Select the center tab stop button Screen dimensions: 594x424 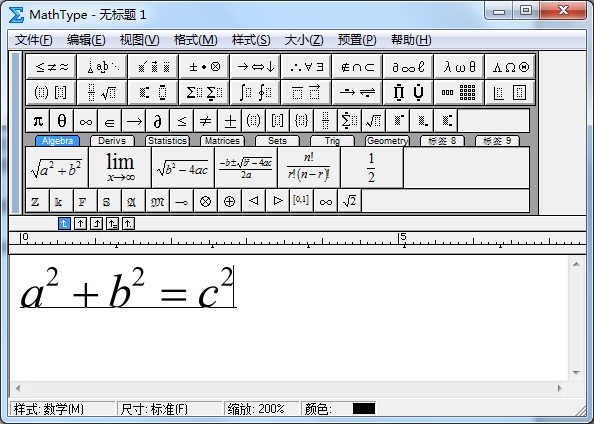point(80,224)
